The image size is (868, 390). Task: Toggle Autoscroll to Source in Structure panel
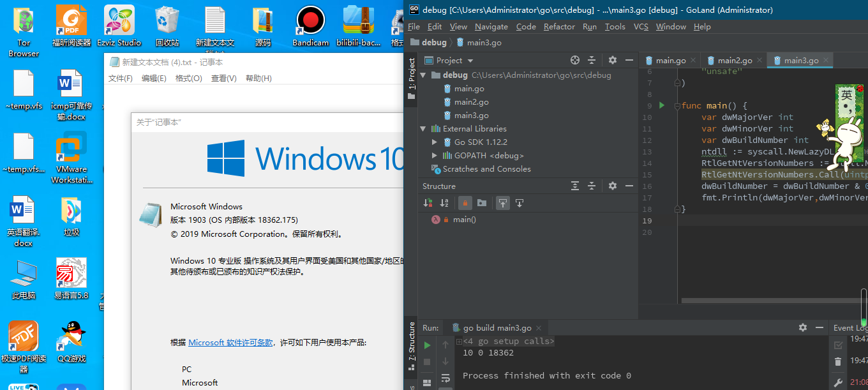tap(503, 203)
